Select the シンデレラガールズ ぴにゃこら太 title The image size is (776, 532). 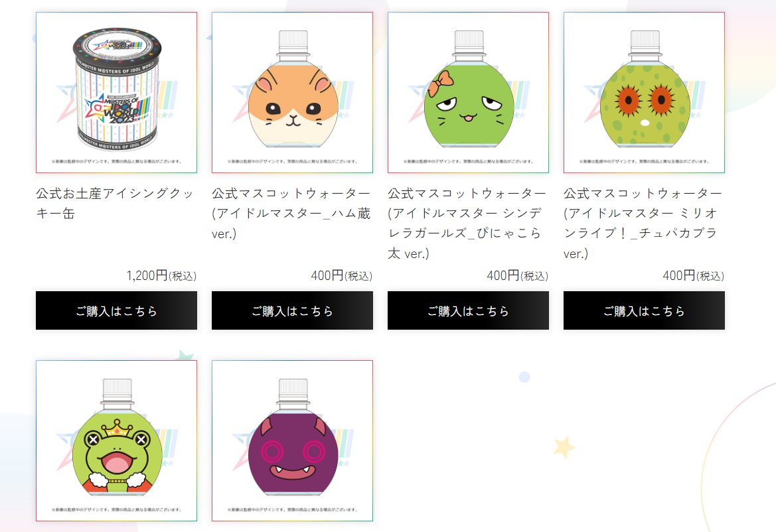pyautogui.click(x=467, y=224)
